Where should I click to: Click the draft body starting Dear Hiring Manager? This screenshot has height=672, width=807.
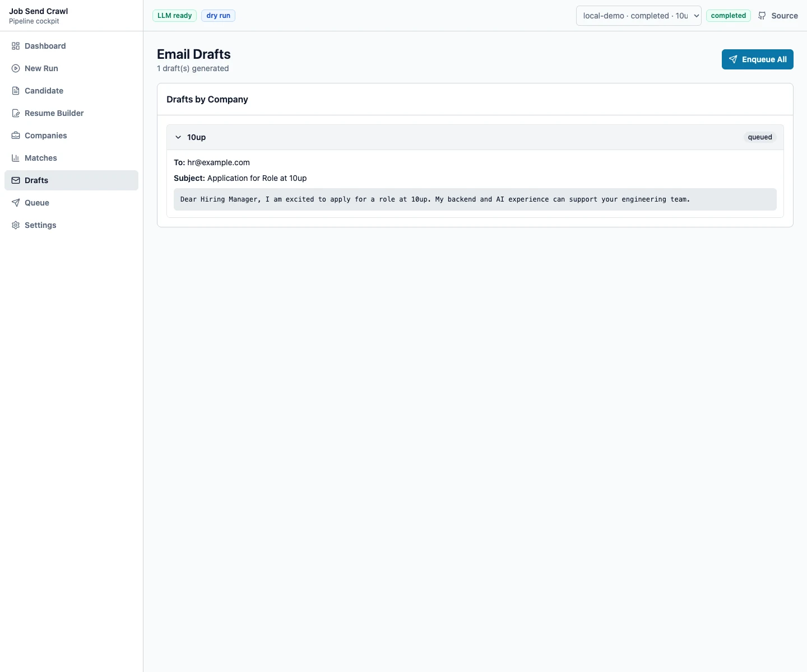pos(475,199)
